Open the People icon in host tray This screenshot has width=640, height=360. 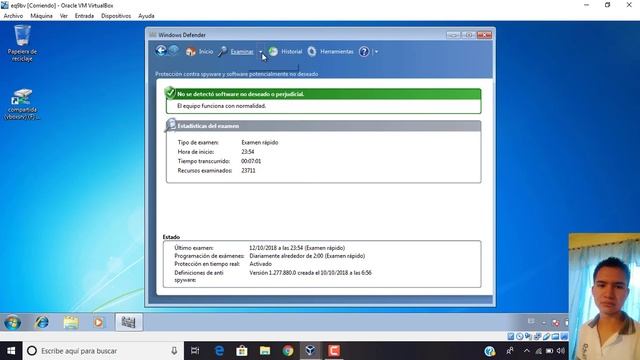[510, 351]
